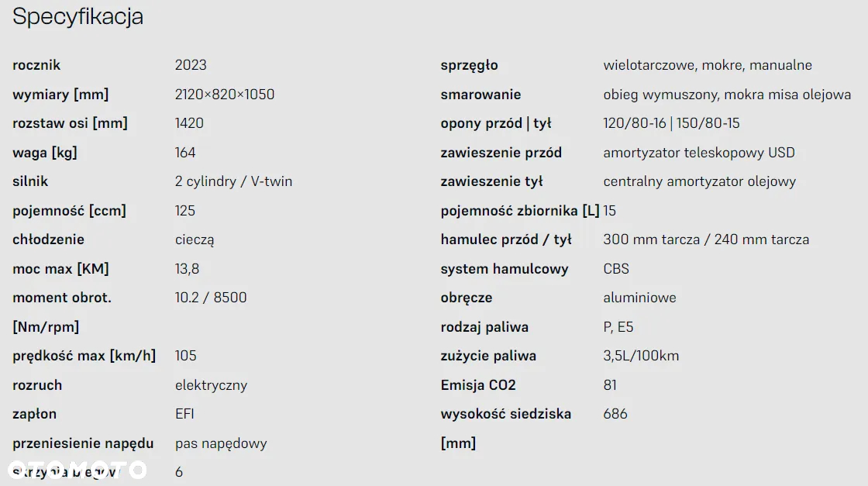Click zawieszenie przód amortyzator teleskopowy USD
This screenshot has width=868, height=486.
click(698, 152)
